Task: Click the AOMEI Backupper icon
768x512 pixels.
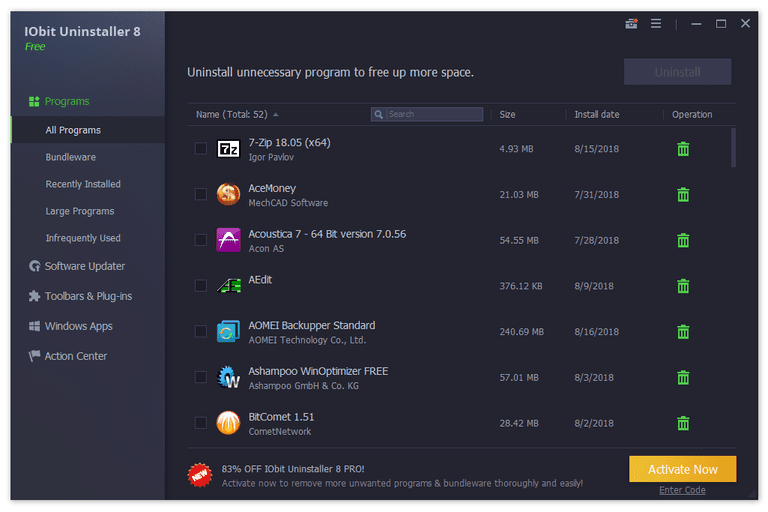Action: click(x=228, y=331)
